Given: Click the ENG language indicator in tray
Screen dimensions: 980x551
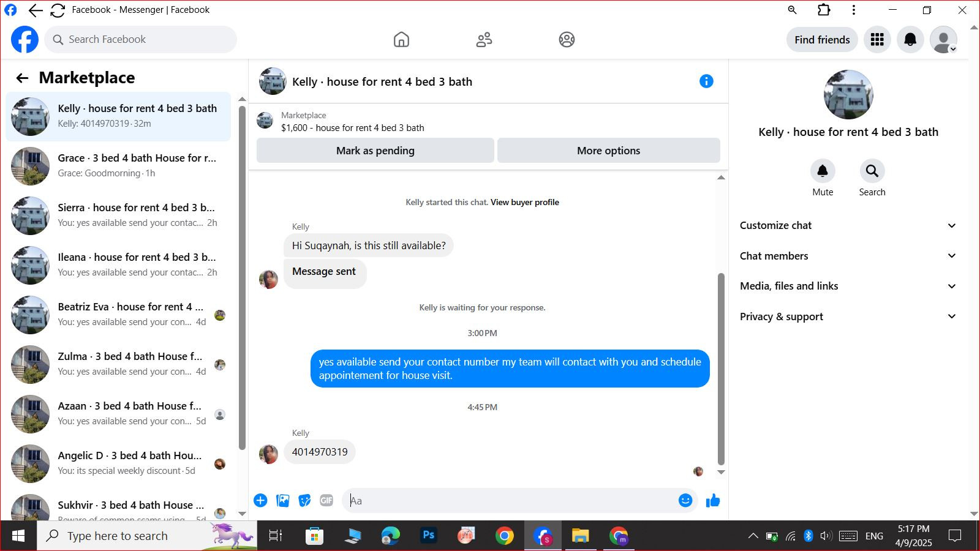Looking at the screenshot, I should 874,536.
